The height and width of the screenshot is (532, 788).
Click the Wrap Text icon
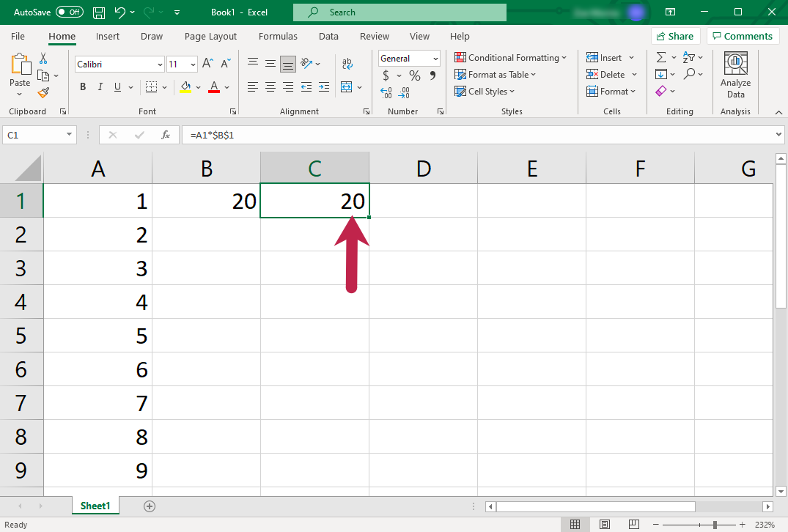[x=347, y=63]
